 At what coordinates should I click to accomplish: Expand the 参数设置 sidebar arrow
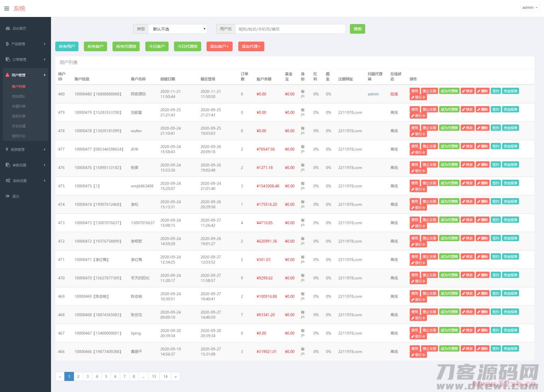click(45, 165)
